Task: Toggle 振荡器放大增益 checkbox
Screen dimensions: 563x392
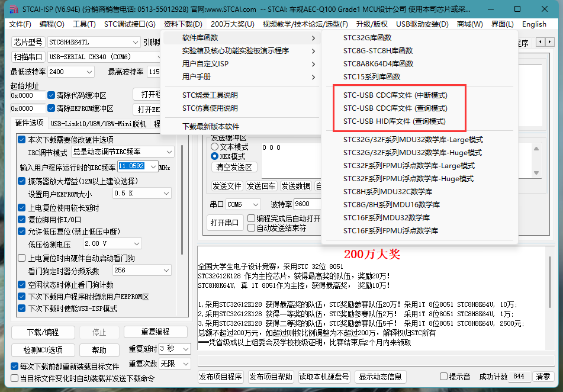Action: pos(21,181)
